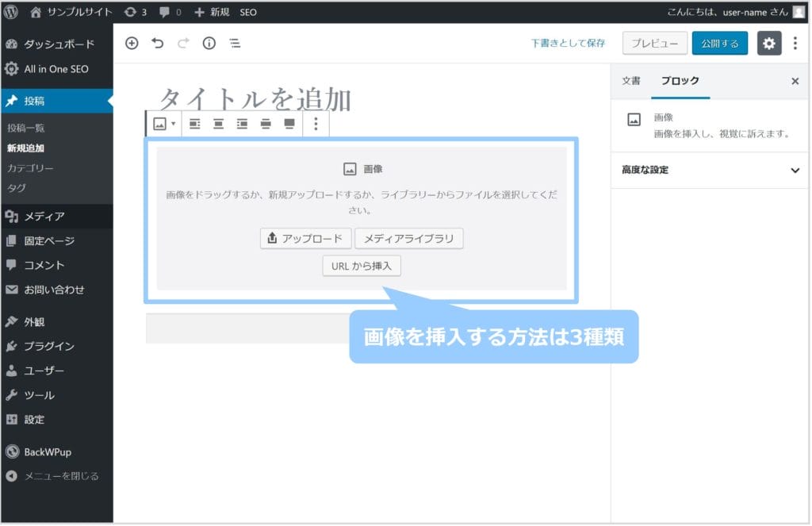Image resolution: width=812 pixels, height=526 pixels.
Task: Switch to the 文書 tab
Action: pyautogui.click(x=631, y=81)
